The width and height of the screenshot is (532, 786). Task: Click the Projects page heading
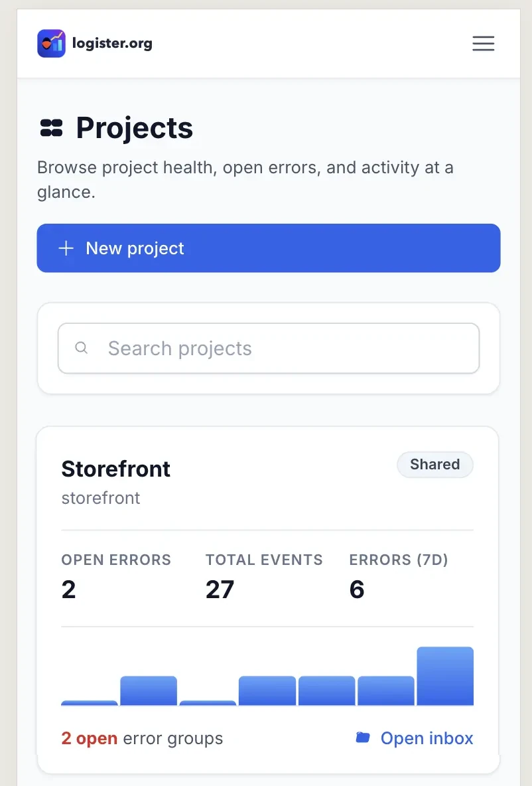[134, 128]
